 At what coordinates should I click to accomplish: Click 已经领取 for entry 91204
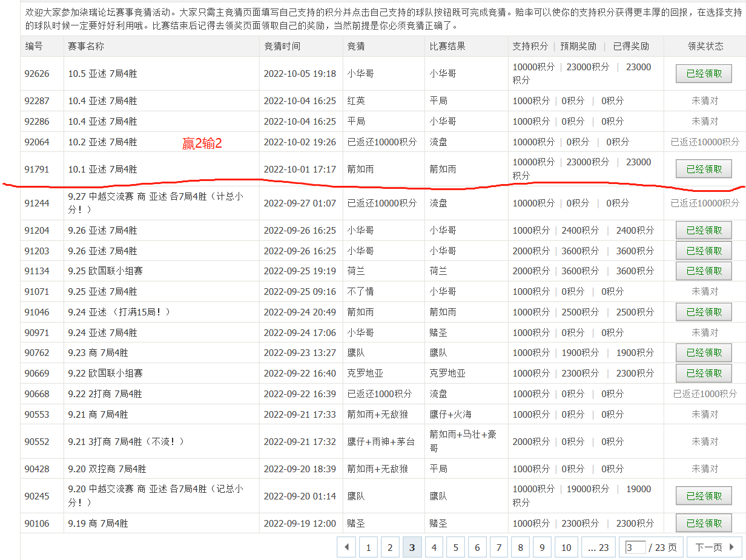click(704, 231)
